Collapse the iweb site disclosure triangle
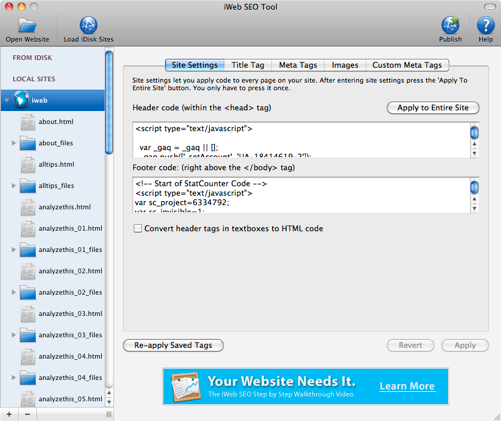This screenshot has height=421, width=501. coord(7,100)
